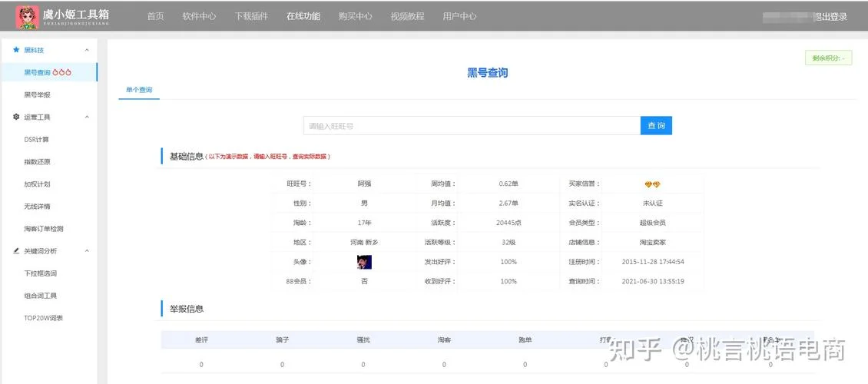Click the 退出登录 logout link
The width and height of the screenshot is (868, 384).
coord(830,17)
